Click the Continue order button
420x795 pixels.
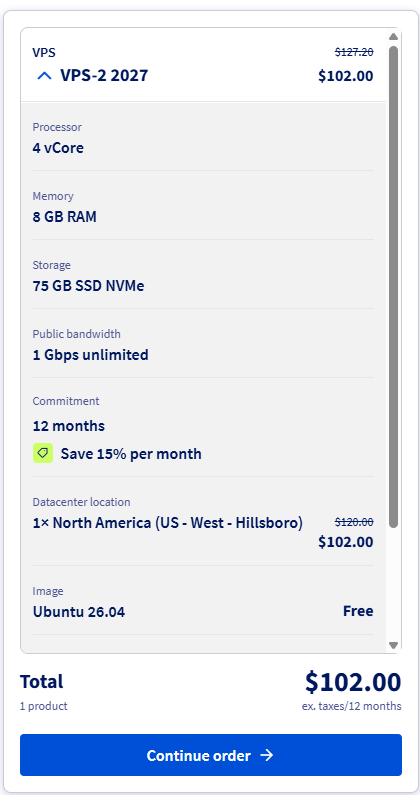(x=211, y=755)
